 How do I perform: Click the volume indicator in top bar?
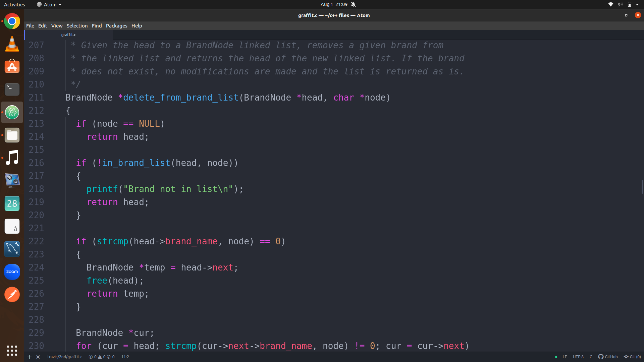coord(620,4)
